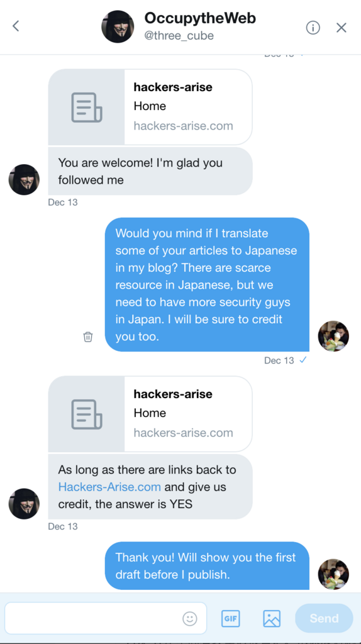Screen dimensions: 361x644
Task: Click your avatar beside the Japanese translation message
Action: coord(333,336)
